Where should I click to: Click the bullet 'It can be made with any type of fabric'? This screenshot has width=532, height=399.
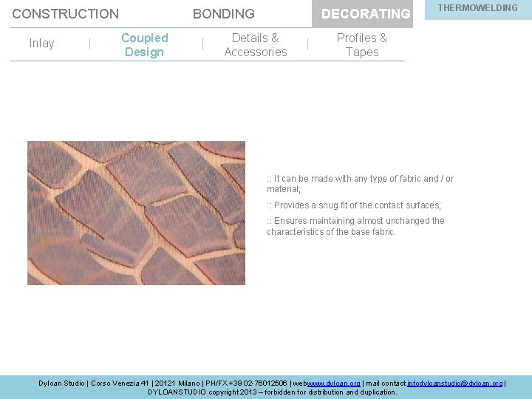(x=361, y=183)
